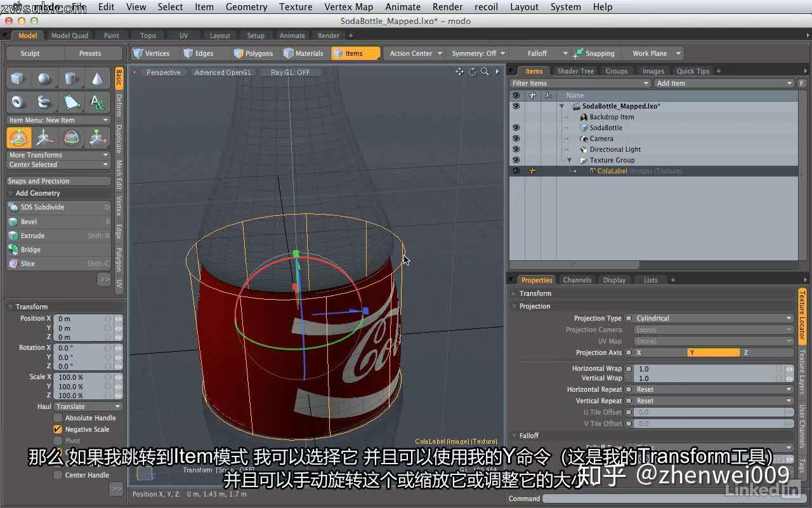Image resolution: width=812 pixels, height=508 pixels.
Task: Select the Text tool icon
Action: point(98,102)
